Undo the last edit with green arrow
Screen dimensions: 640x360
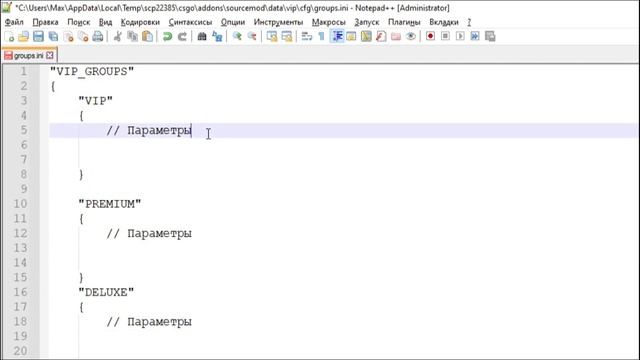point(167,37)
